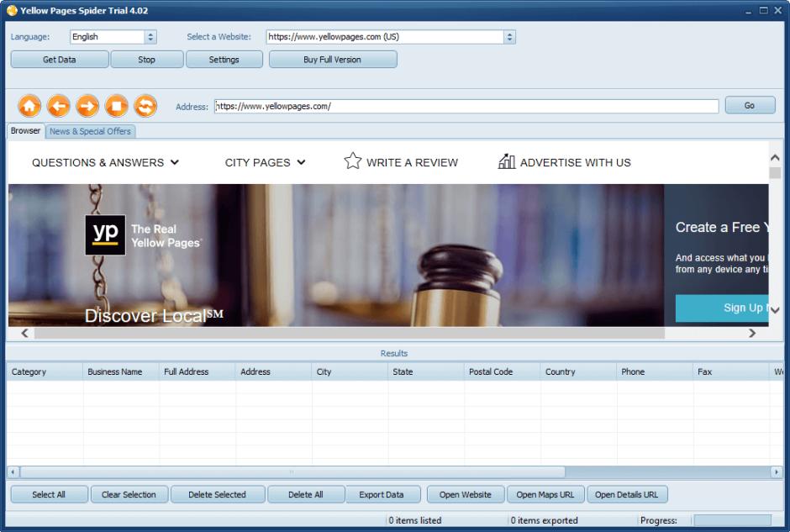Click the Postal Code column header
790x532 pixels.
(503, 371)
